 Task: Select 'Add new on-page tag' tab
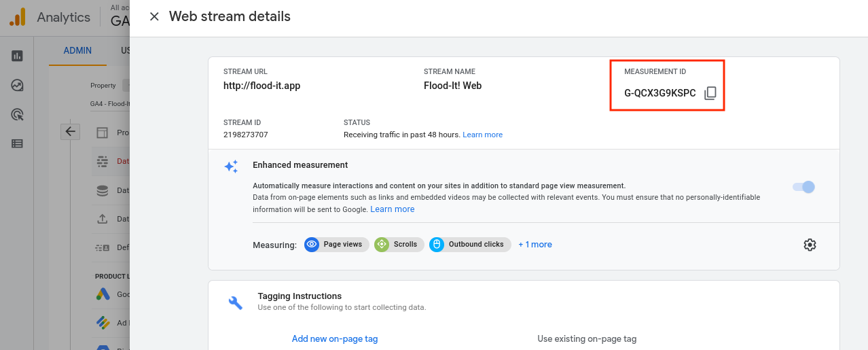pos(335,338)
